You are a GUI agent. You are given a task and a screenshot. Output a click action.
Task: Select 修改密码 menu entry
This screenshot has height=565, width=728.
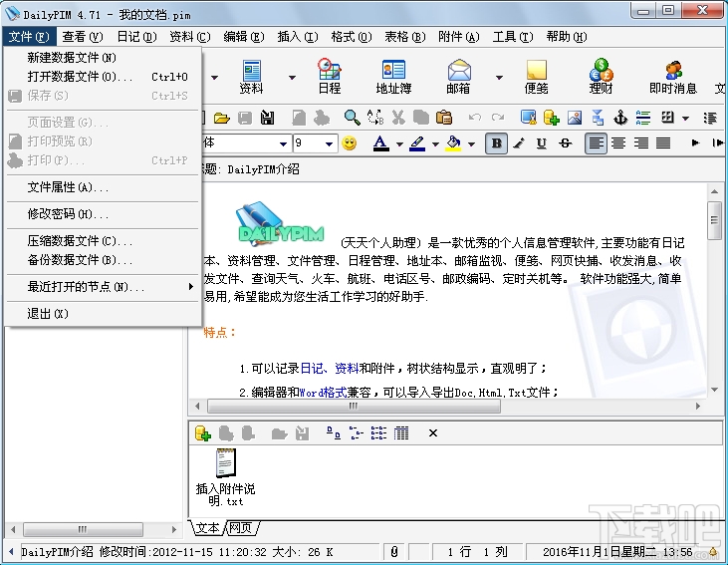click(103, 214)
